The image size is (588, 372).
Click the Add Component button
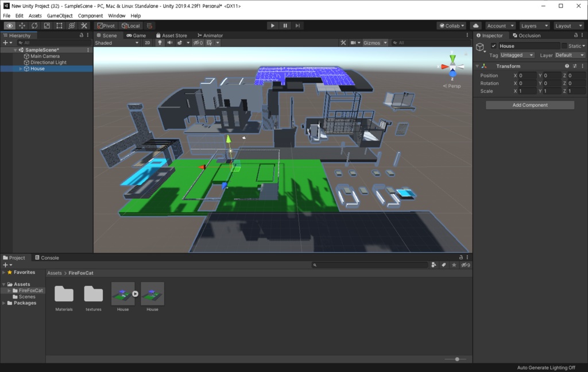pos(529,105)
